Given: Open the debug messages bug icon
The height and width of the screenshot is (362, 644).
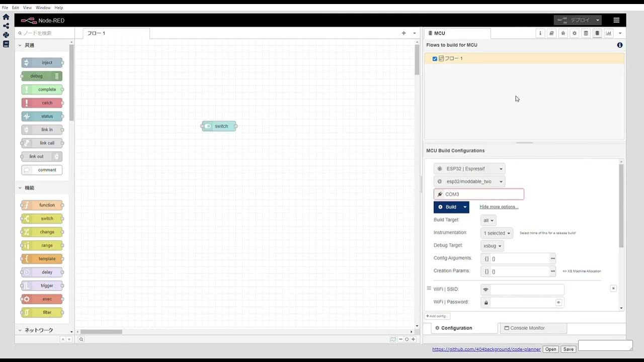Looking at the screenshot, I should pos(563,33).
